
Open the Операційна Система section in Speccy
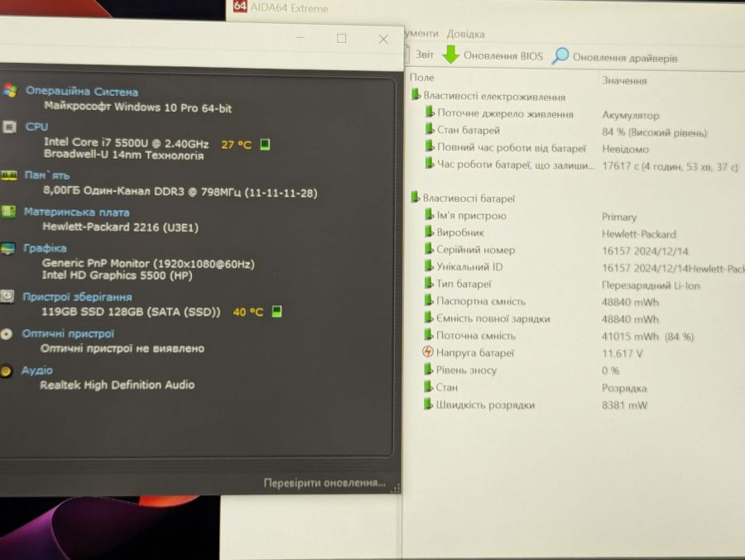[82, 91]
